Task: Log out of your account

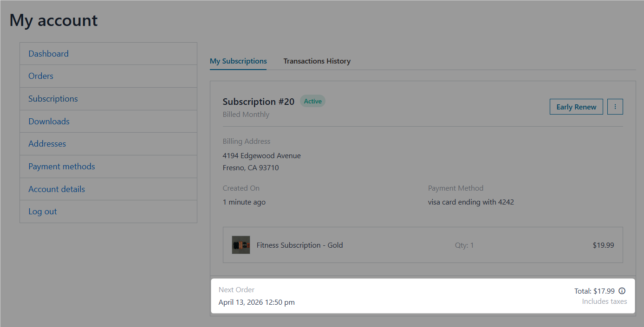Action: pyautogui.click(x=42, y=211)
